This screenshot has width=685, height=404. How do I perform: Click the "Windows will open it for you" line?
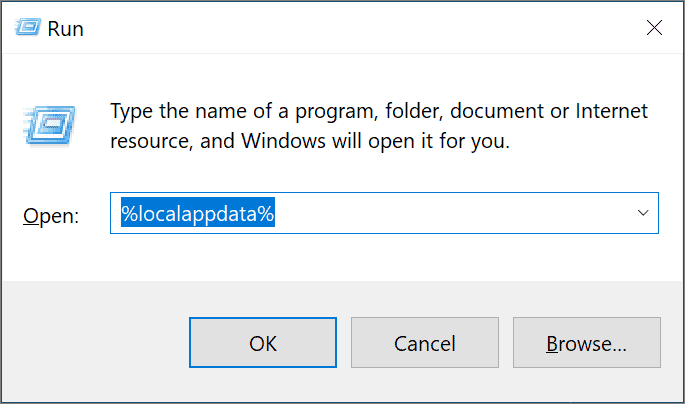pos(376,142)
